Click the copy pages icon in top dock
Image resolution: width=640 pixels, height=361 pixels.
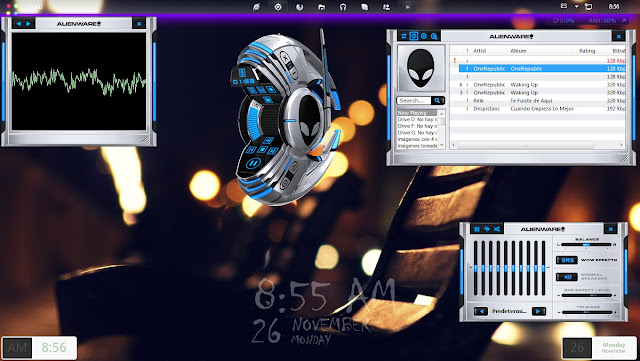tap(364, 7)
